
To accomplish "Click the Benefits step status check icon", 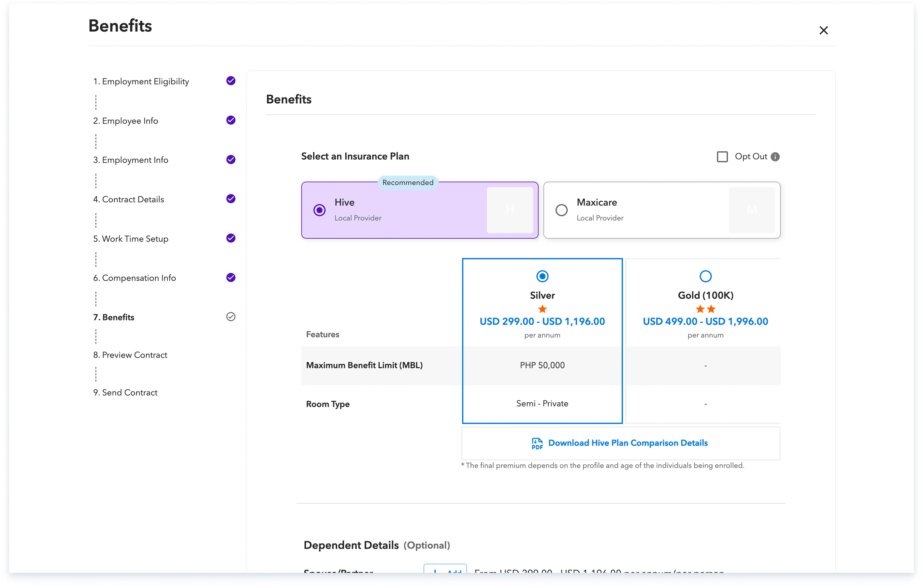I will click(x=231, y=317).
